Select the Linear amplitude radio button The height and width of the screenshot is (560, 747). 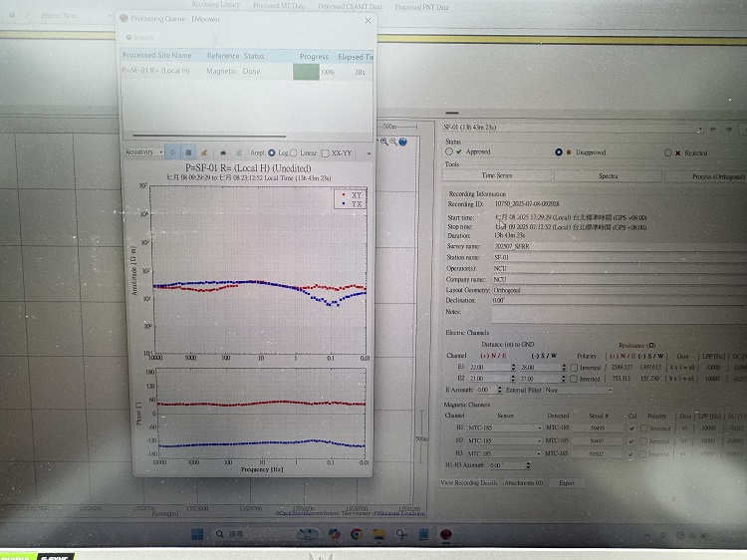[x=296, y=152]
